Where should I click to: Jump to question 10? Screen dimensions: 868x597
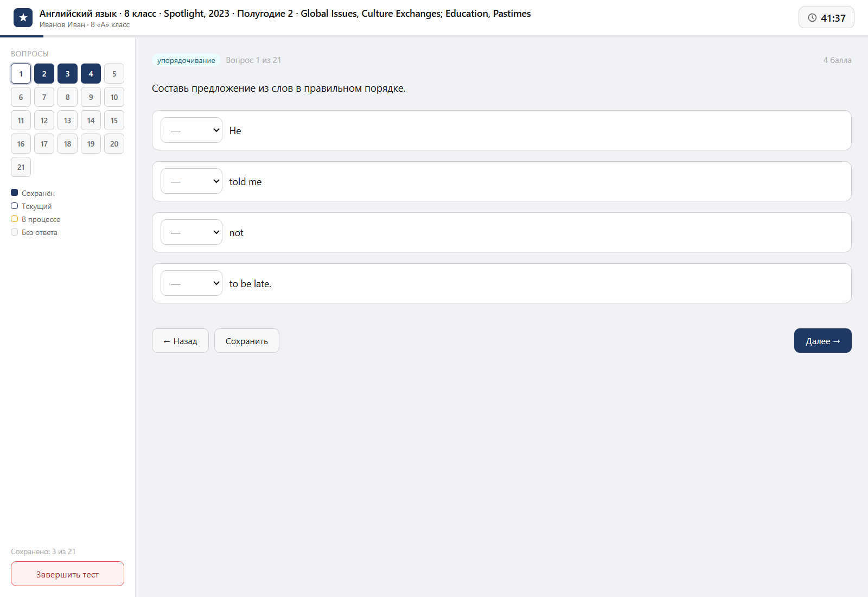point(114,97)
